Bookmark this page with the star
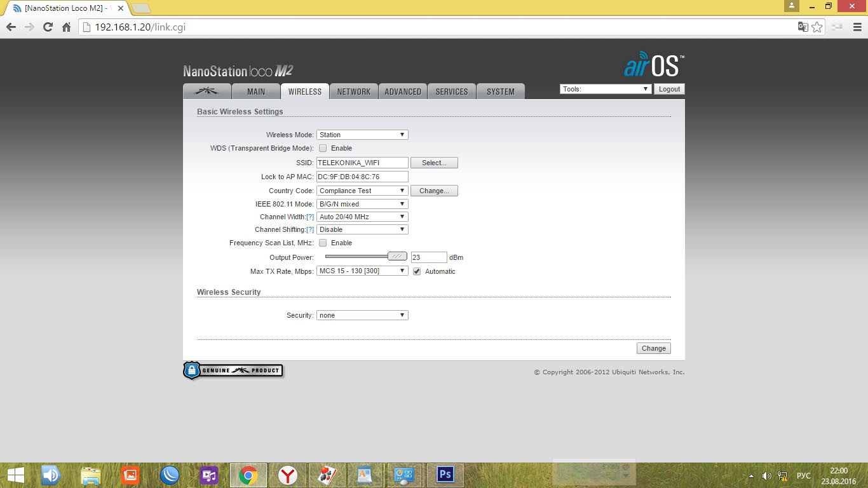 (x=817, y=27)
